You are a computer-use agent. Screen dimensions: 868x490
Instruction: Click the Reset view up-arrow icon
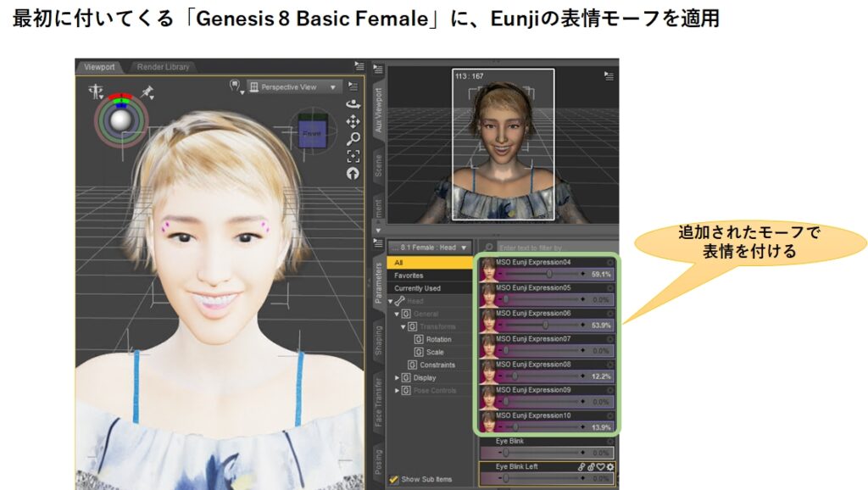click(x=353, y=173)
